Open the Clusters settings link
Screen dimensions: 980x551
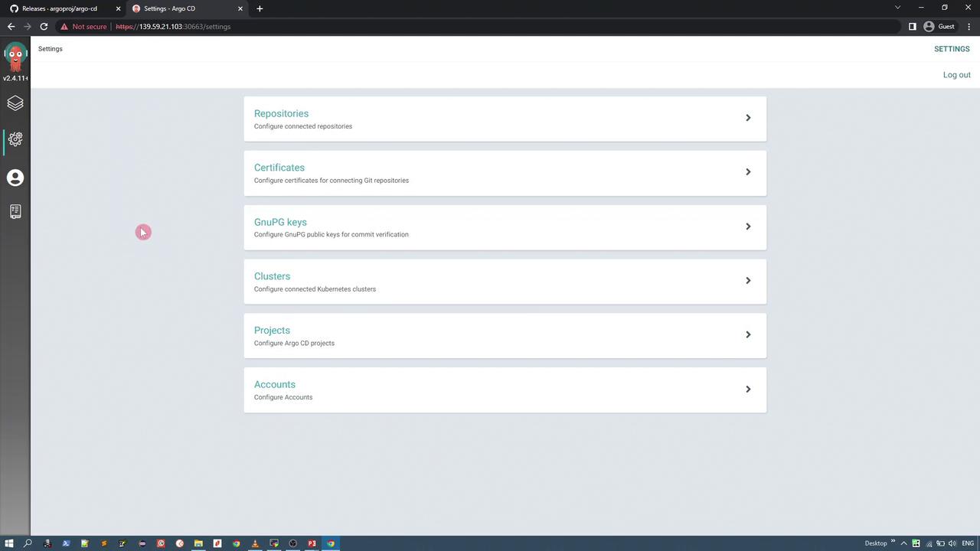click(272, 276)
